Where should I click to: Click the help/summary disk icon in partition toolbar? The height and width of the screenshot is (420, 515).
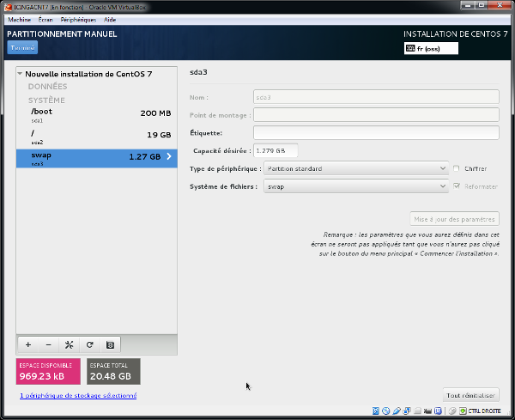click(x=110, y=344)
